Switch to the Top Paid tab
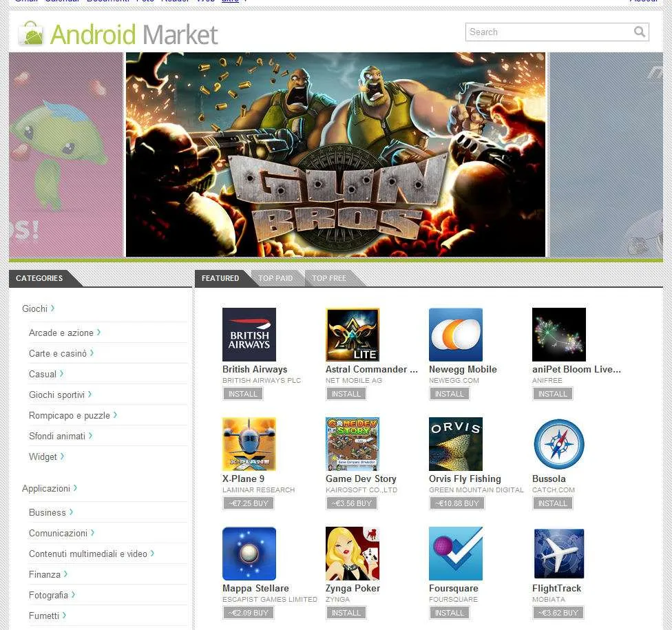Viewport: 672px width, 630px height. 275,278
